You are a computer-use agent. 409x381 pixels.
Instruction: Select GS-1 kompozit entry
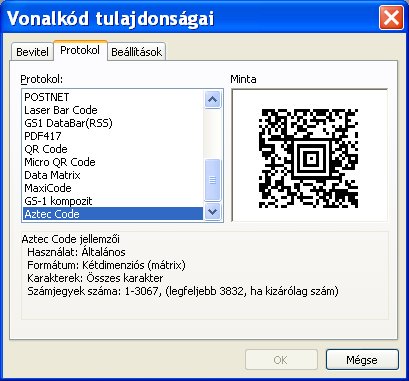click(113, 201)
